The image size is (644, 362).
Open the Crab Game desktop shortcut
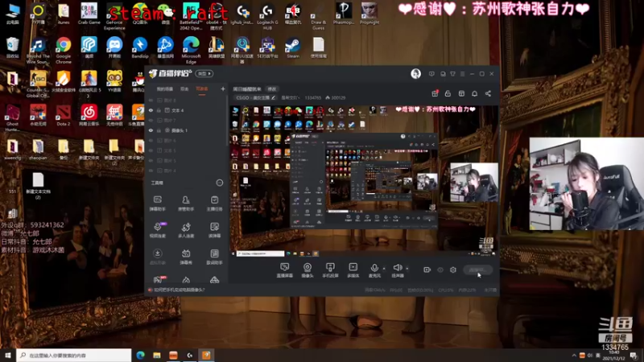tap(89, 14)
